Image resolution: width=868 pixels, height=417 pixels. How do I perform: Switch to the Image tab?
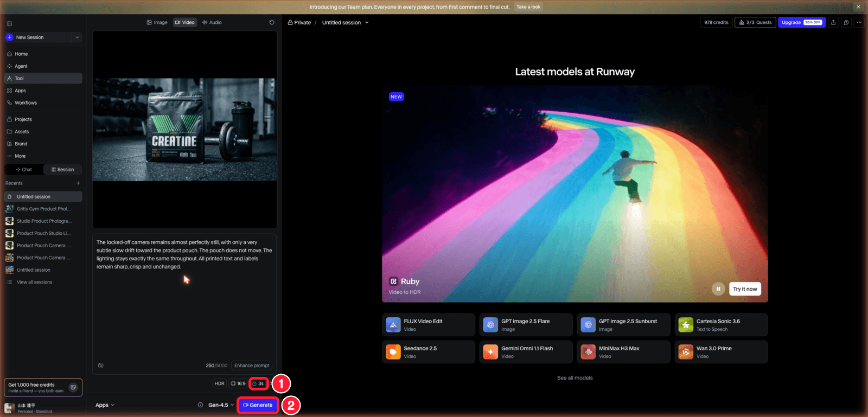[157, 22]
